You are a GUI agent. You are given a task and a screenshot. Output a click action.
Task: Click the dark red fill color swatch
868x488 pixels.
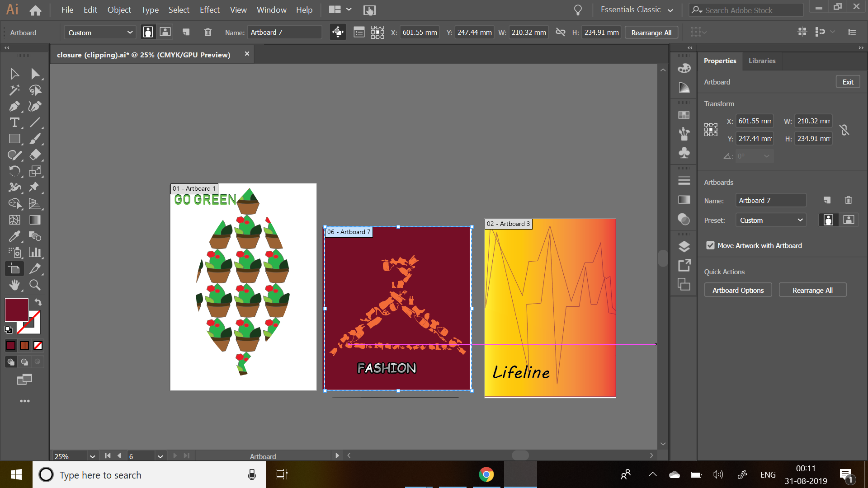coord(17,310)
